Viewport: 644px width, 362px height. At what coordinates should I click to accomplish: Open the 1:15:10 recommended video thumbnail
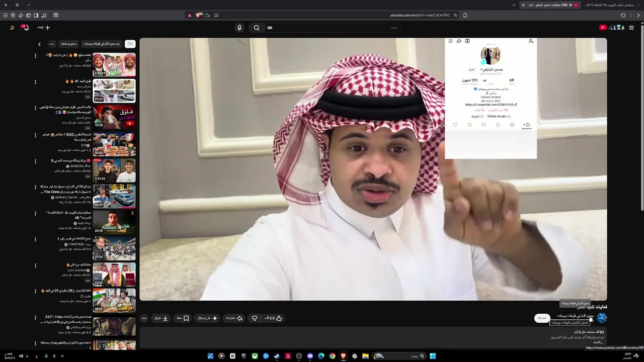[114, 169]
